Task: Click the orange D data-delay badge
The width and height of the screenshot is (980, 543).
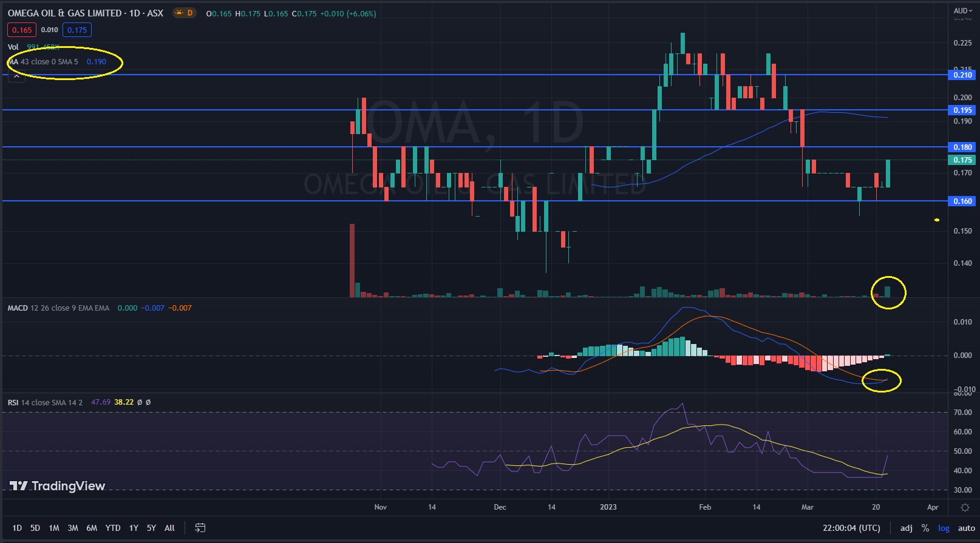Action: 185,13
